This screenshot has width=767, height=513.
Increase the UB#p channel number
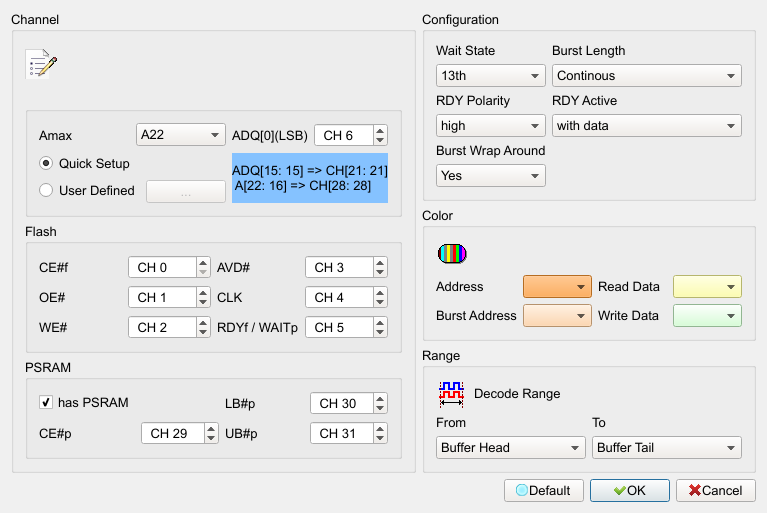[x=380, y=428]
